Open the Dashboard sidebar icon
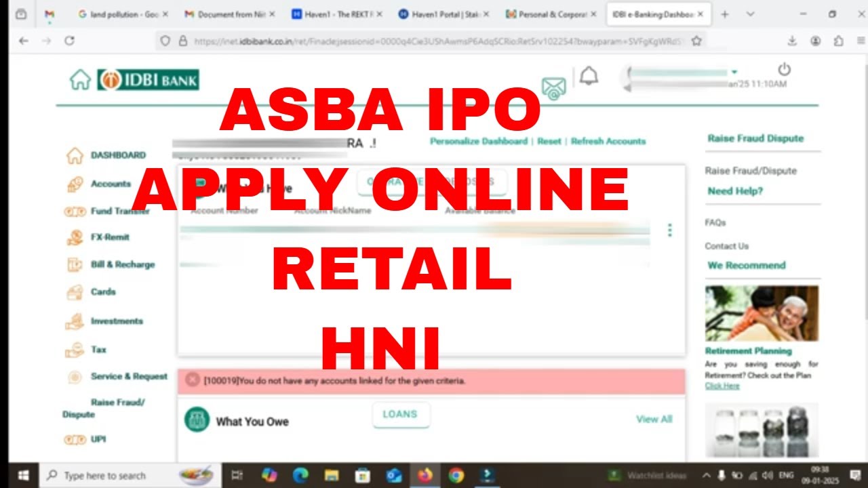Image resolution: width=868 pixels, height=488 pixels. (x=75, y=155)
